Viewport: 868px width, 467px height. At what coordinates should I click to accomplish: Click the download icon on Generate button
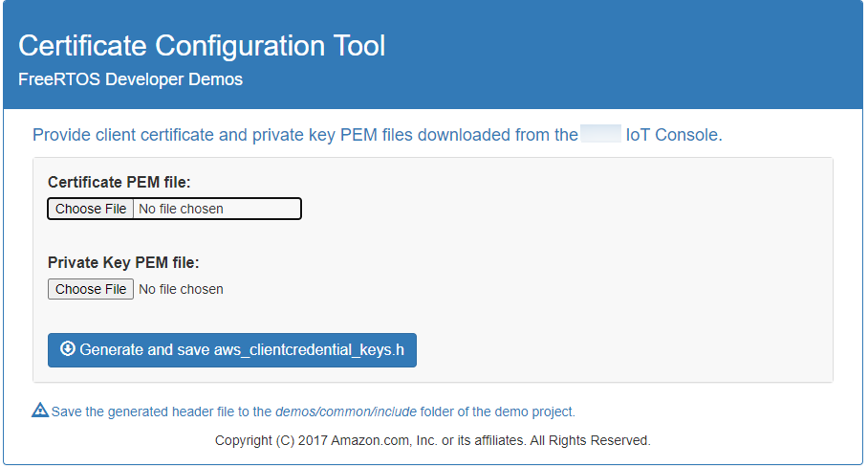(x=67, y=349)
